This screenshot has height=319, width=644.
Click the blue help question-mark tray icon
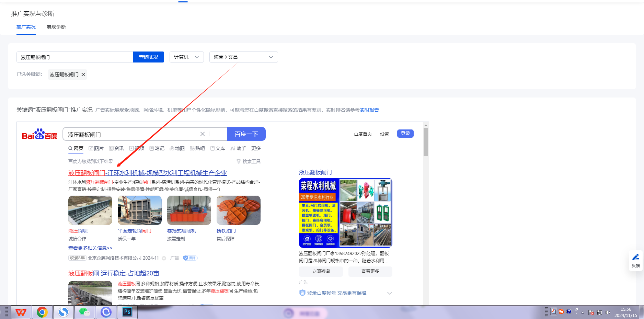point(568,311)
